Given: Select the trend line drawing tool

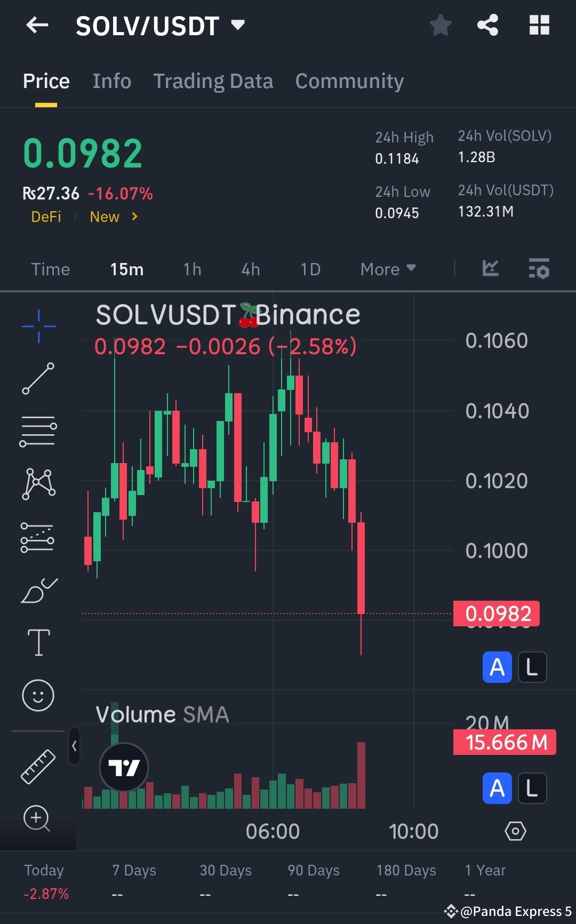Looking at the screenshot, I should (x=38, y=379).
